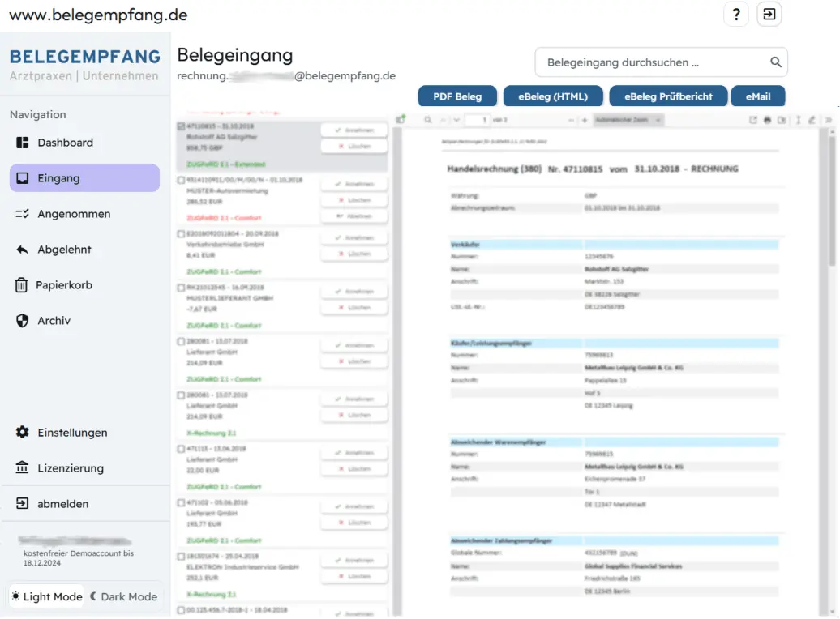This screenshot has width=840, height=619.
Task: Delete the Verkehrsbetriebe GmbH invoice with Löschen
Action: pyautogui.click(x=354, y=254)
